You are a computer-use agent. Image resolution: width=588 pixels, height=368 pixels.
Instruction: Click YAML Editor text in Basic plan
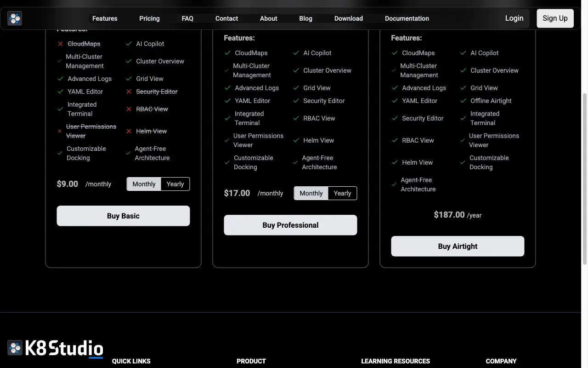[x=85, y=92]
